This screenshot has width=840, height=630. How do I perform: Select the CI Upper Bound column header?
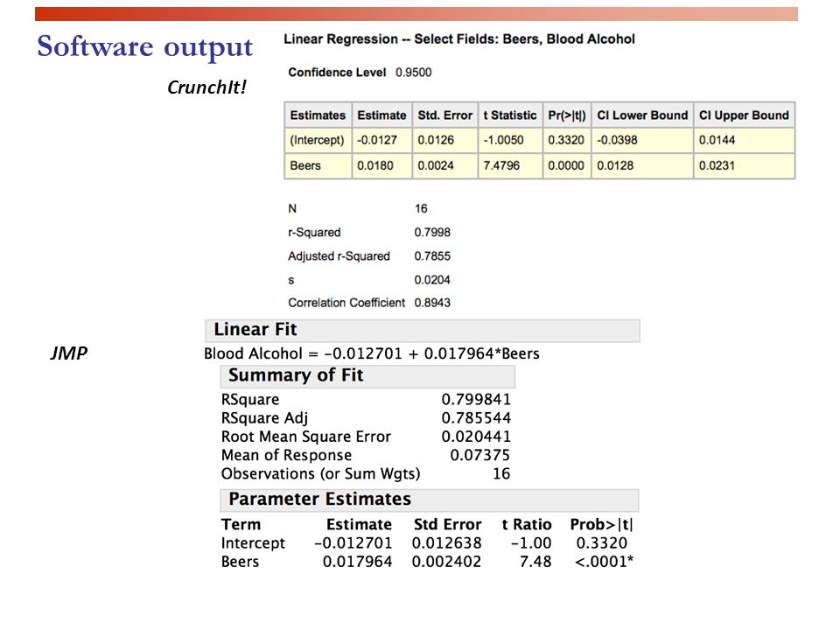point(744,115)
